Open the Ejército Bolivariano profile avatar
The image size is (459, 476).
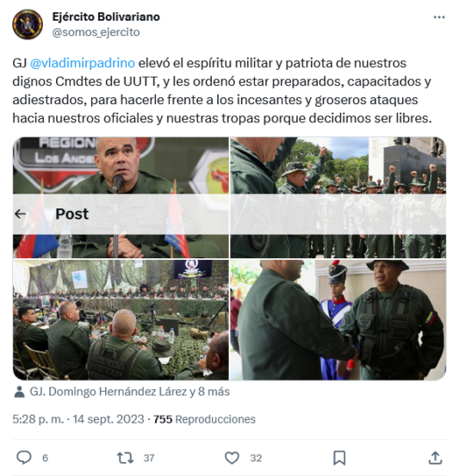point(28,24)
